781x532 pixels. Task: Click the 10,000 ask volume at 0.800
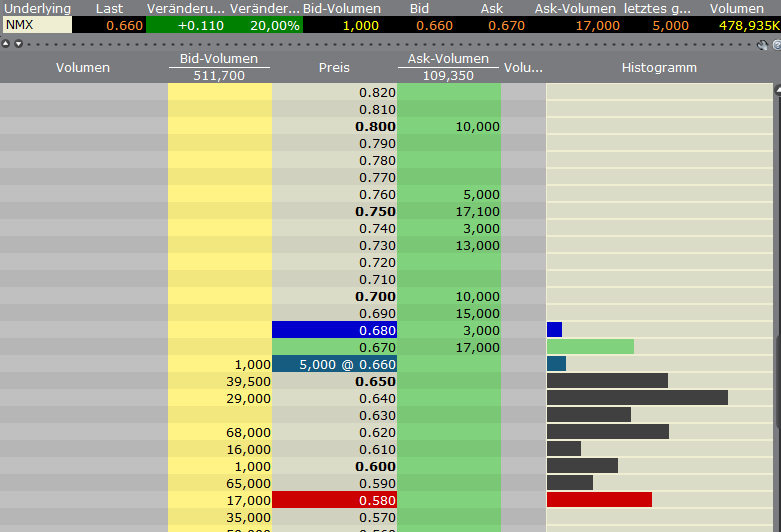coord(449,126)
